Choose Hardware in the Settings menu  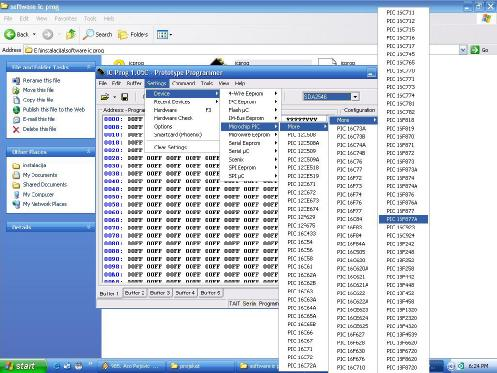183,110
